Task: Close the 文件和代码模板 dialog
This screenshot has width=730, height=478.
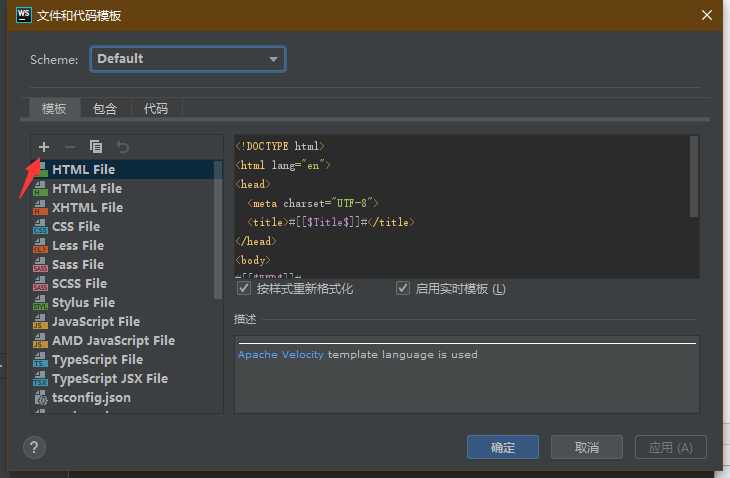Action: pyautogui.click(x=707, y=15)
